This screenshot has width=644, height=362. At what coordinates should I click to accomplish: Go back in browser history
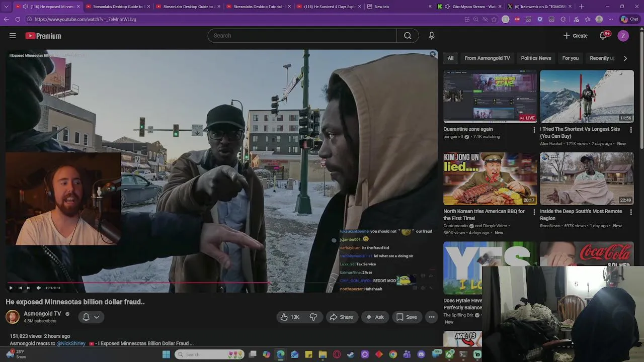[x=6, y=19]
